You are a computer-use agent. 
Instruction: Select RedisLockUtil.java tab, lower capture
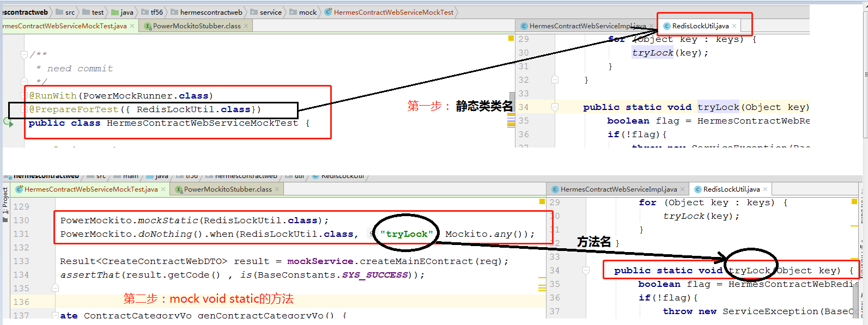pos(731,189)
